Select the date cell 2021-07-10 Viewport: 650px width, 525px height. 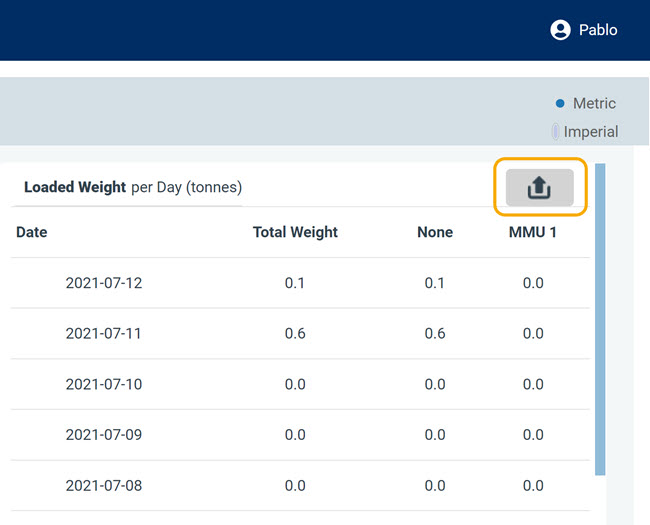point(104,384)
